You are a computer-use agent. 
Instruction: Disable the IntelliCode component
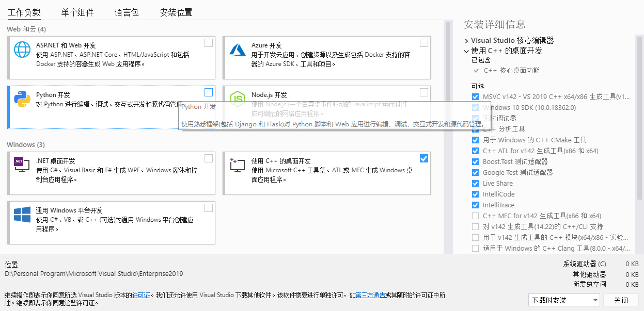coord(475,194)
